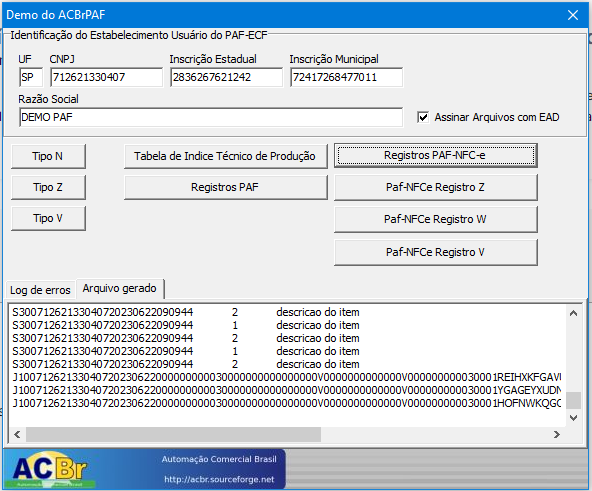Image resolution: width=592 pixels, height=491 pixels.
Task: Focus the Razão Social field
Action: click(x=211, y=117)
